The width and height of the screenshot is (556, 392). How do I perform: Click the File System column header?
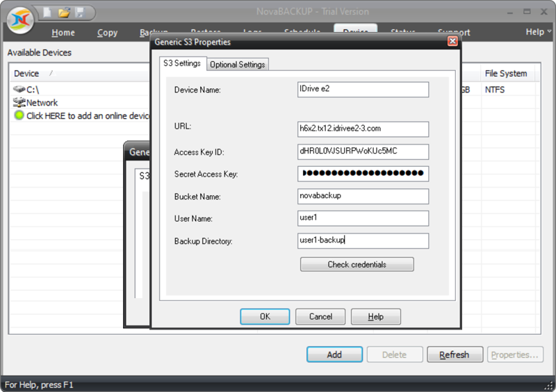pos(506,74)
